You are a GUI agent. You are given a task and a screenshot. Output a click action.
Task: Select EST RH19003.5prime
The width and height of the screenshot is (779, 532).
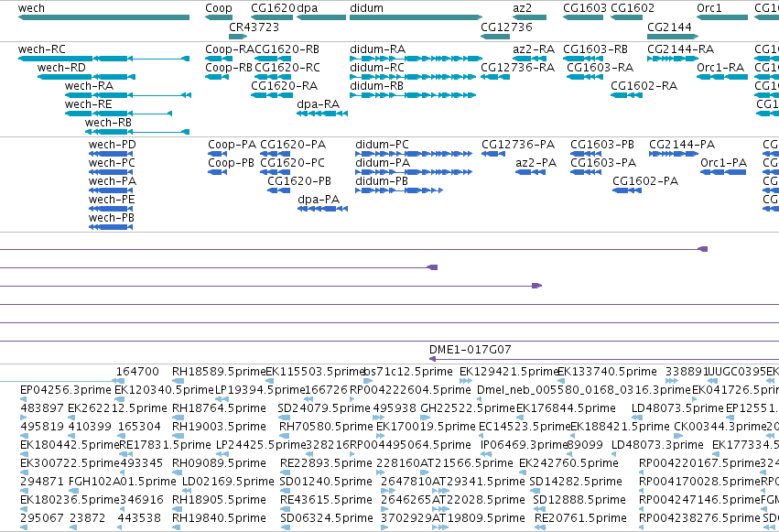click(219, 427)
